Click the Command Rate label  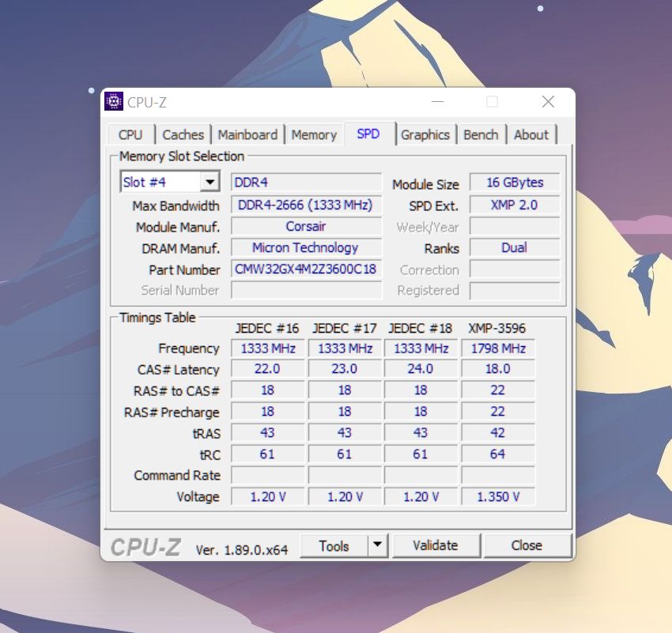pos(177,476)
